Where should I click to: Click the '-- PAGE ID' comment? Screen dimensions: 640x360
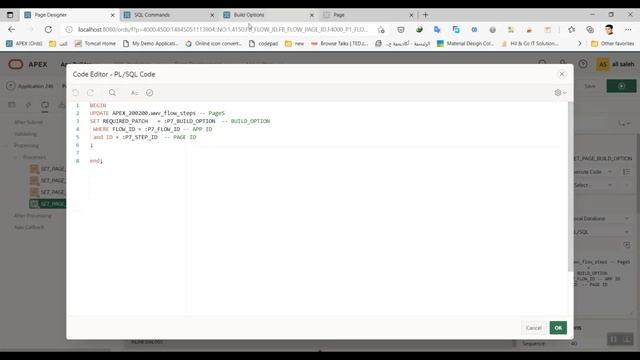tap(180, 137)
